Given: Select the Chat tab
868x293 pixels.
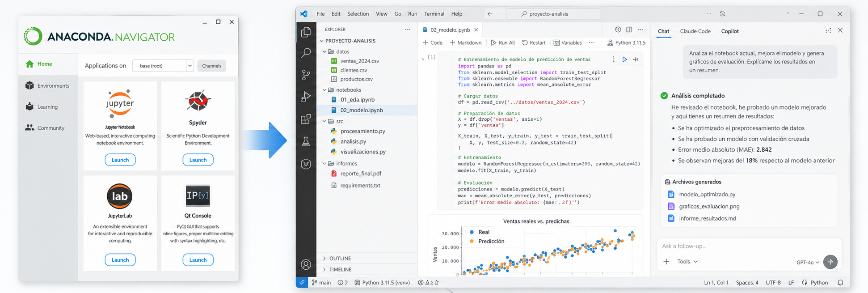Looking at the screenshot, I should [663, 31].
